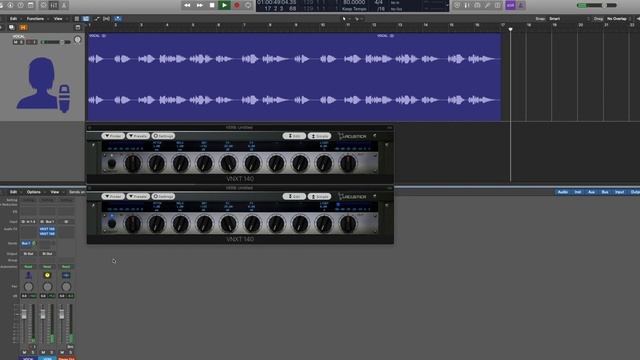The image size is (640, 360).
Task: Open output channel automation Read dropdown
Action: click(66, 267)
